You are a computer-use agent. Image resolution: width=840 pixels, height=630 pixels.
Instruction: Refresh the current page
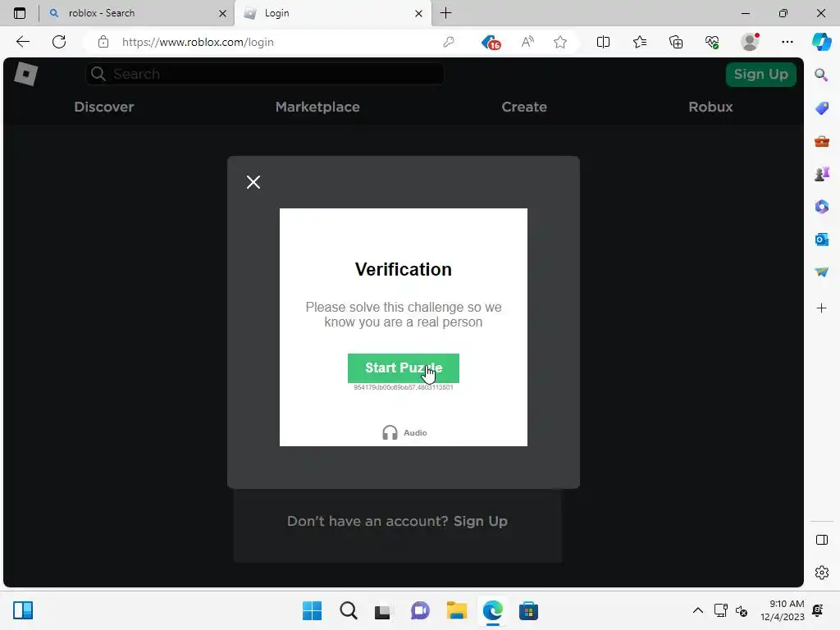point(59,42)
